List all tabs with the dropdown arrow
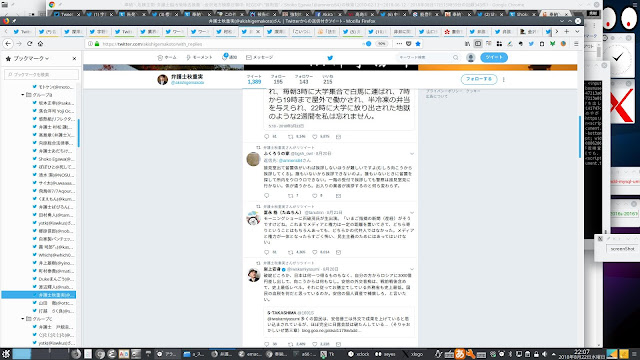 click(x=577, y=31)
